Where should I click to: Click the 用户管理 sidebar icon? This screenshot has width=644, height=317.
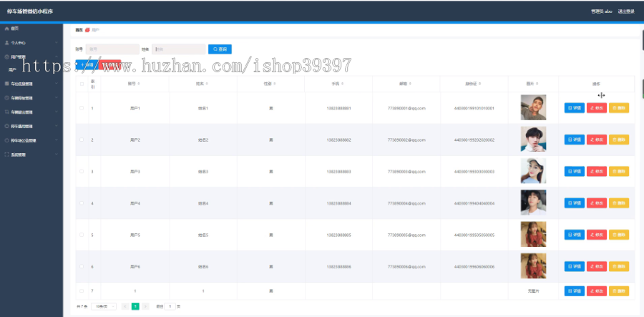(6, 57)
